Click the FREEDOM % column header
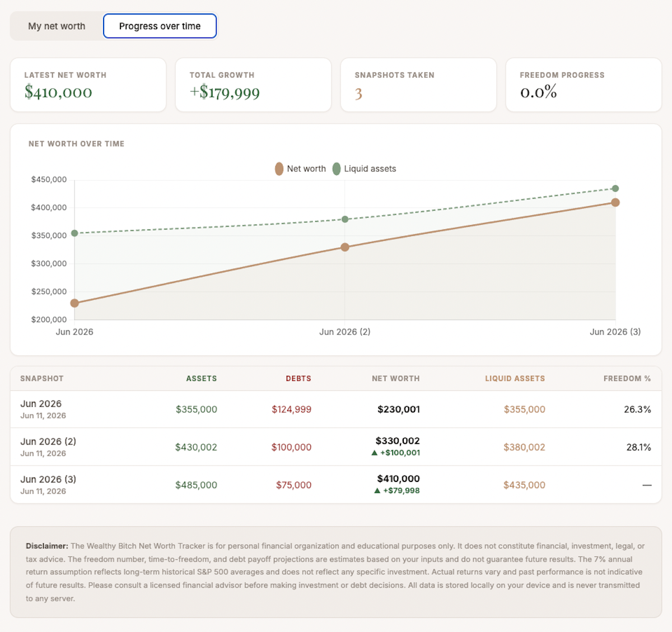The image size is (672, 632). coord(627,379)
